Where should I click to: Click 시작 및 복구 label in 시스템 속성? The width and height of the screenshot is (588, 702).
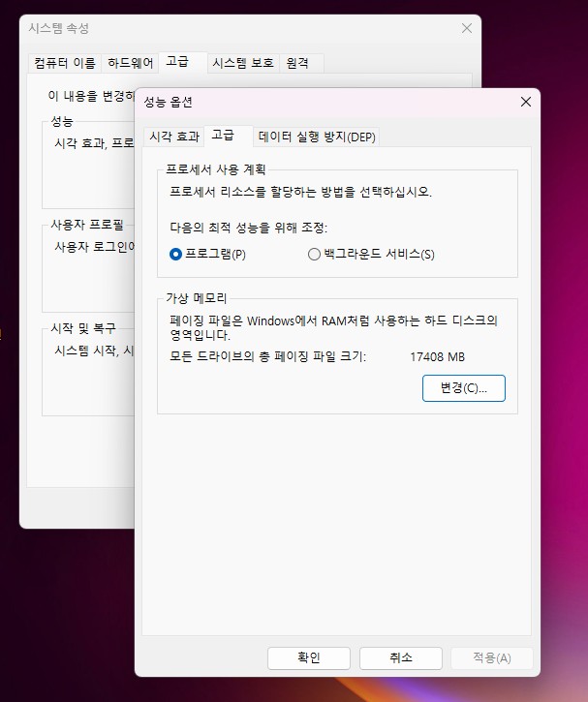[x=83, y=328]
